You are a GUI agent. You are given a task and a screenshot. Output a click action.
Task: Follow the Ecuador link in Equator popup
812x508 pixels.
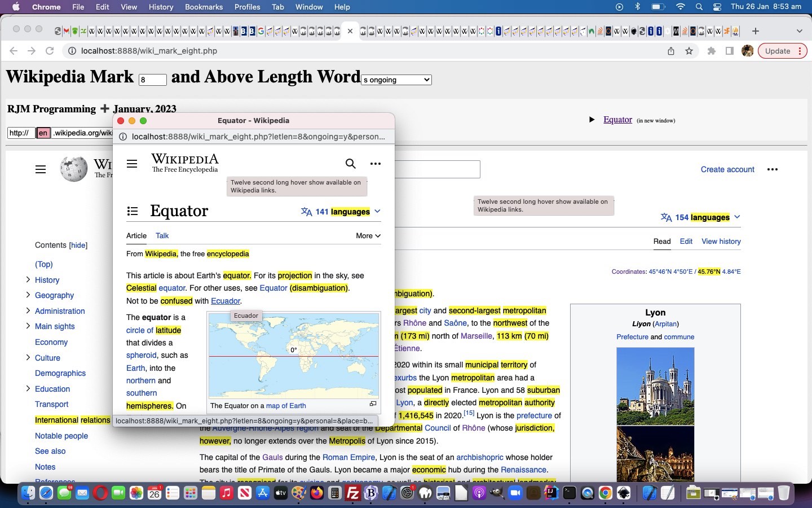(x=226, y=301)
